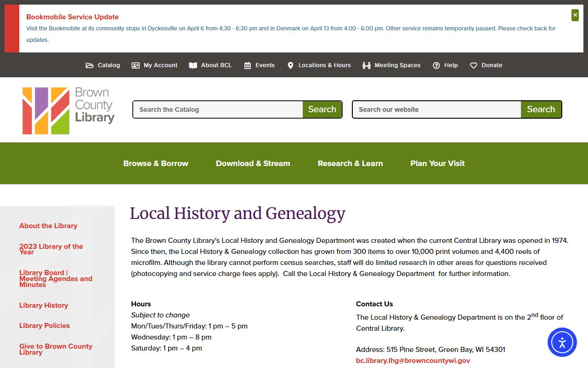588x368 pixels.
Task: Click the Local History and Genealogy heading
Action: [237, 214]
